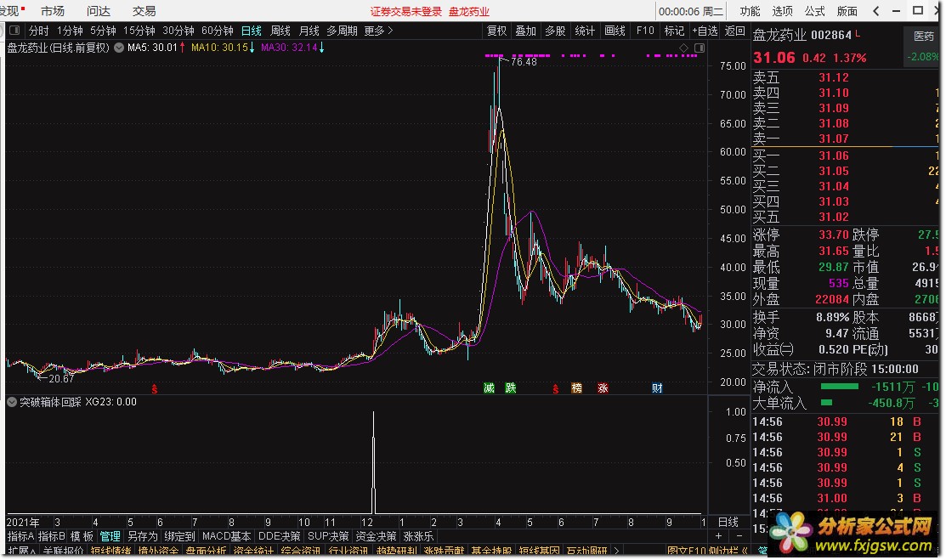Select the 指标B tab
Image resolution: width=946 pixels, height=560 pixels.
52,536
